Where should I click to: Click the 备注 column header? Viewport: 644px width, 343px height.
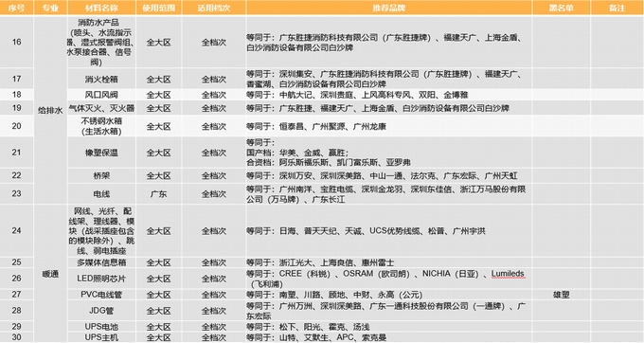tap(617, 8)
